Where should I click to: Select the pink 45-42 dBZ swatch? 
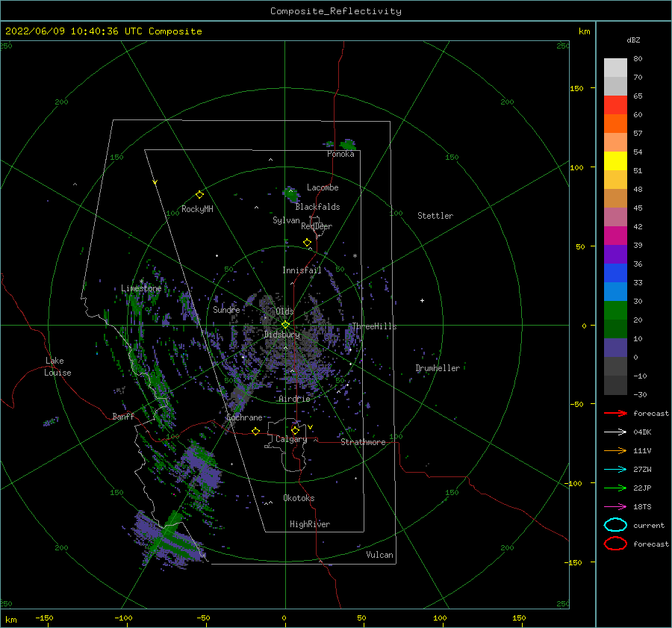point(615,217)
